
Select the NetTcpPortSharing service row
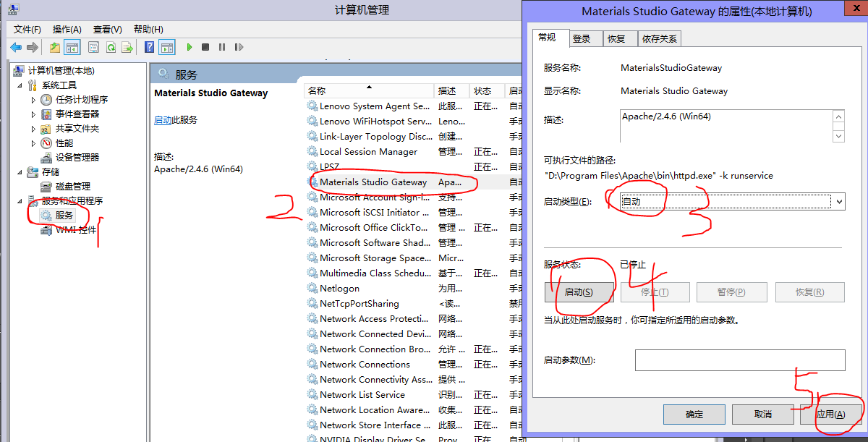pyautogui.click(x=412, y=304)
